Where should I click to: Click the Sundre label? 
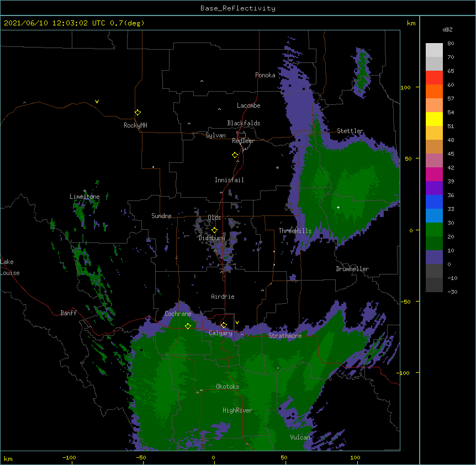[161, 216]
